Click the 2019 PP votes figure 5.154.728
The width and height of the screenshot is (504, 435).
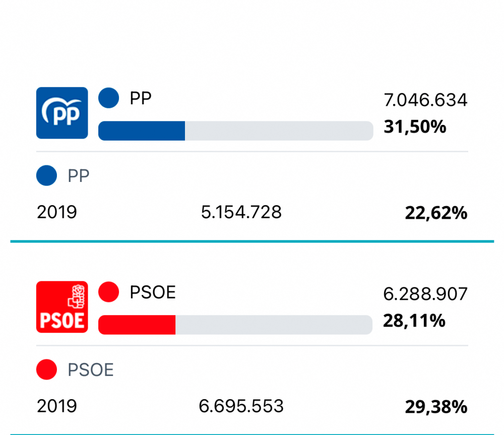point(241,212)
